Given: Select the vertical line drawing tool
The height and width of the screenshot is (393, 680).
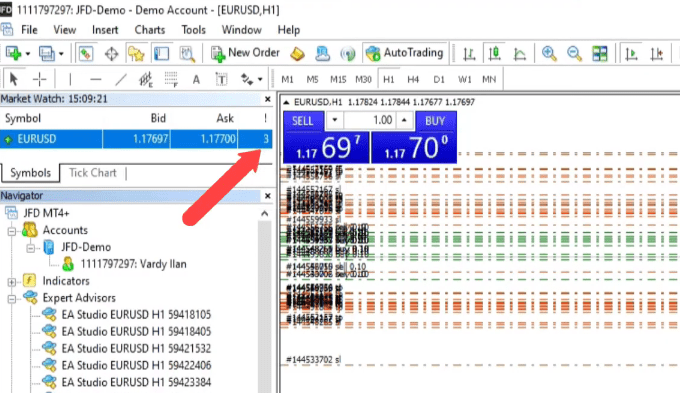Looking at the screenshot, I should click(70, 79).
